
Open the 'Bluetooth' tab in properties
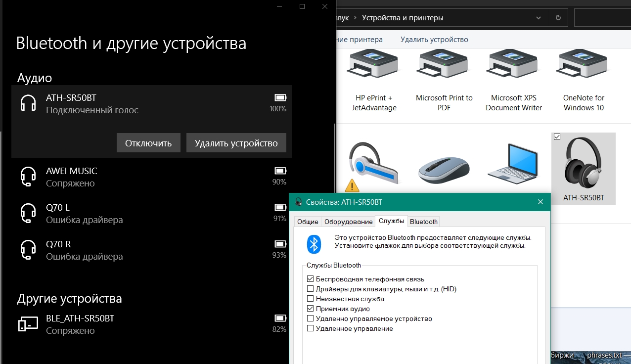[x=424, y=222]
